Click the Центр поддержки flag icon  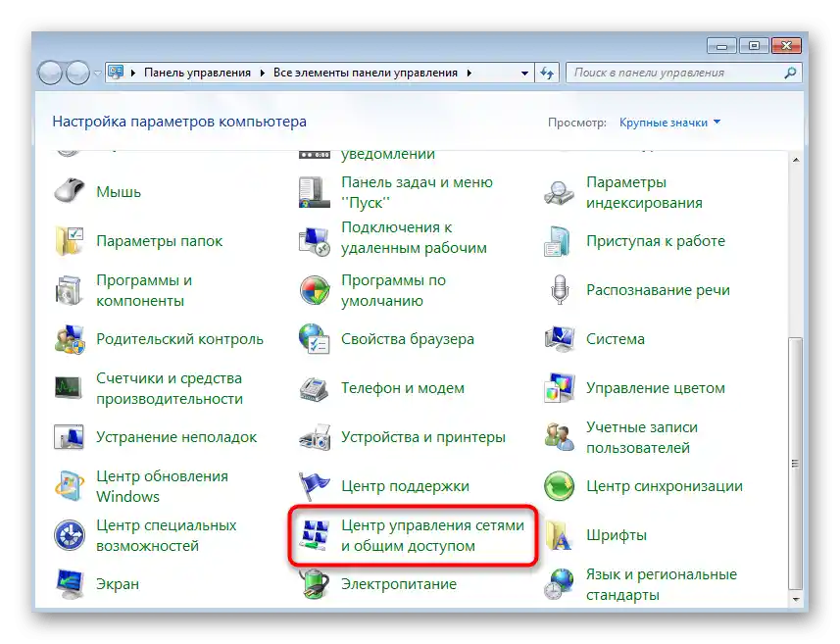click(315, 486)
